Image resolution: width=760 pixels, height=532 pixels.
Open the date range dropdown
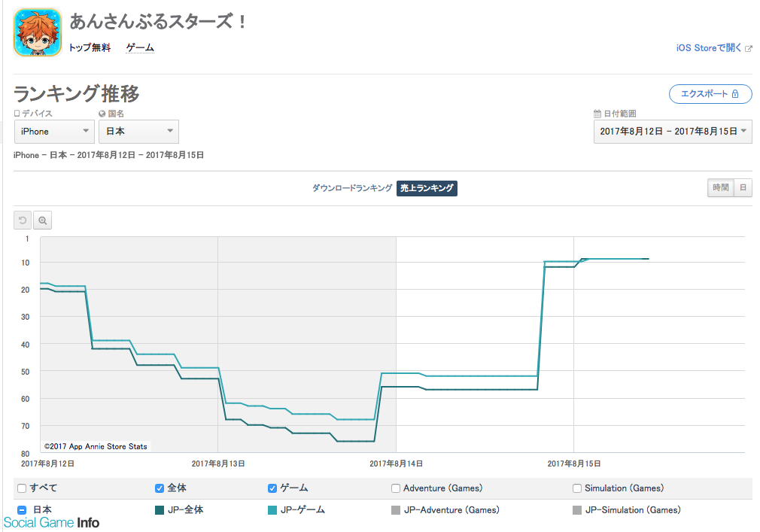coord(673,131)
